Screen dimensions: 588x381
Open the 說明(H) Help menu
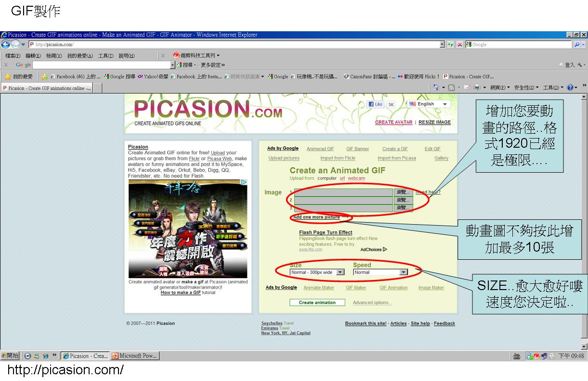tap(127, 56)
